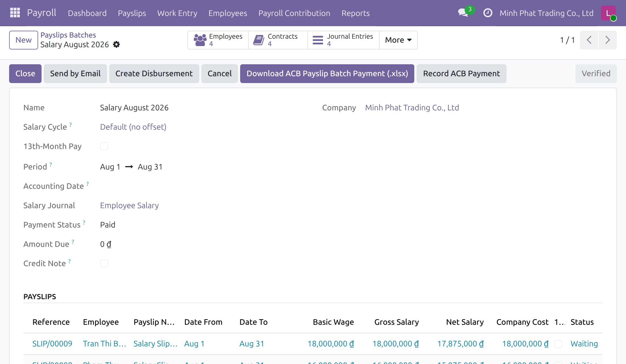Viewport: 626px width, 364px height.
Task: Show Amount Due help question mark
Action: click(73, 242)
